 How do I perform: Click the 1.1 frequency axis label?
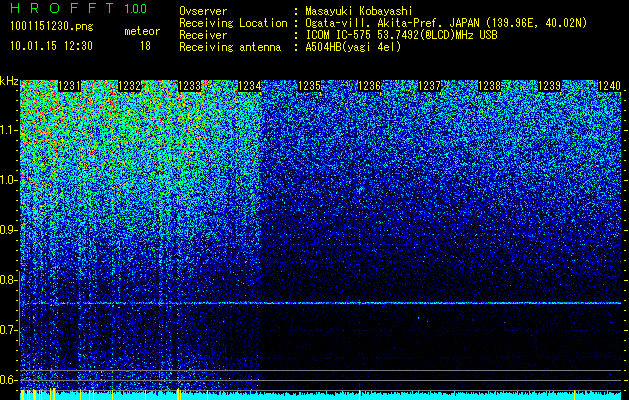click(x=8, y=130)
